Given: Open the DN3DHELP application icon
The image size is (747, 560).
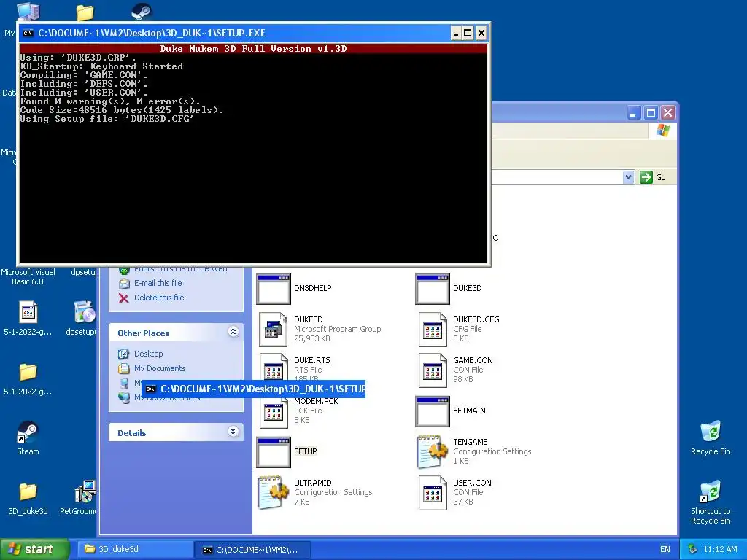Looking at the screenshot, I should coord(274,289).
